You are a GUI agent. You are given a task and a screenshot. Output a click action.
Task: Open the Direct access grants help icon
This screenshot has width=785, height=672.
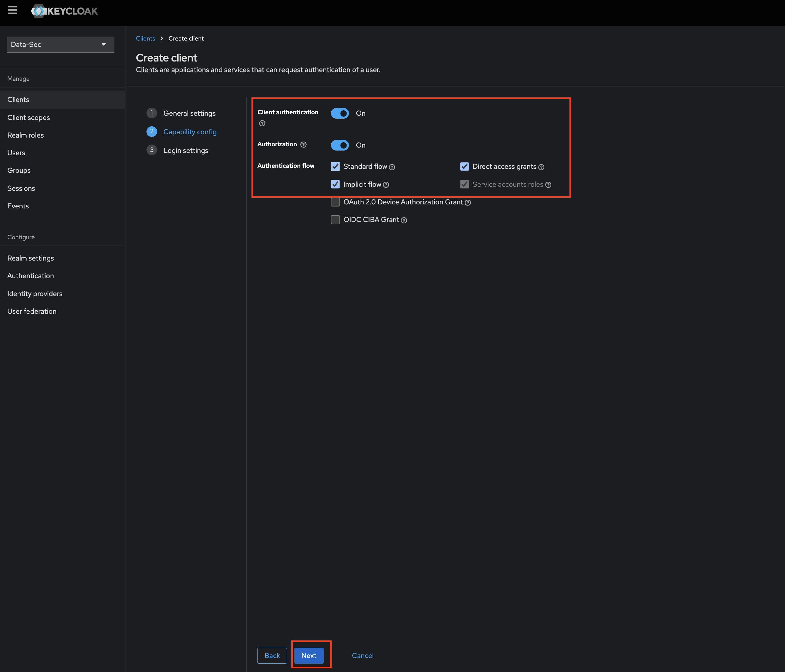coord(542,167)
